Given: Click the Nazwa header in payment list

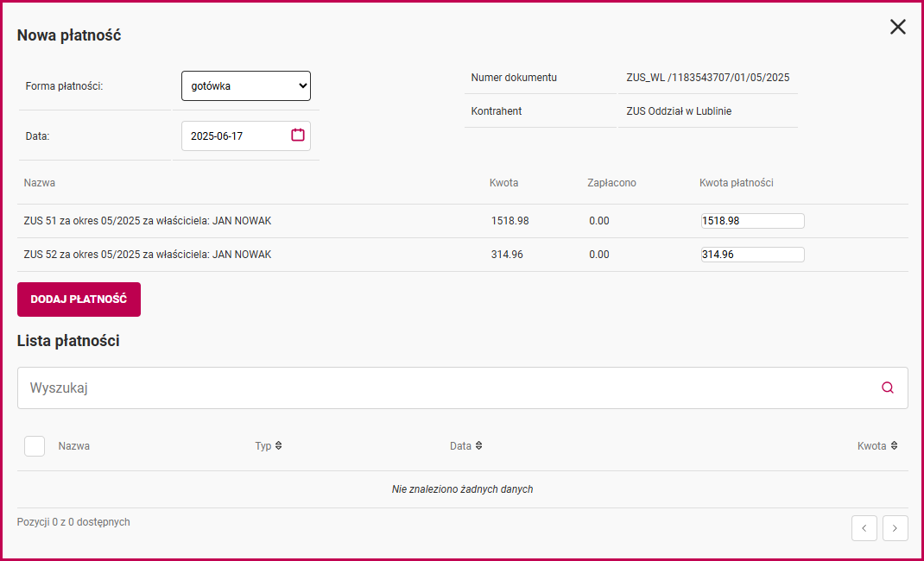Looking at the screenshot, I should [x=73, y=445].
